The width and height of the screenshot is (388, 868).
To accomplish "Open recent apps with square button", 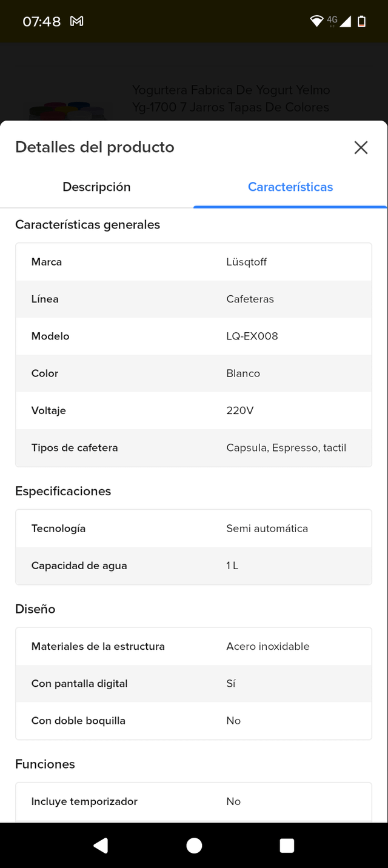I will pyautogui.click(x=287, y=846).
